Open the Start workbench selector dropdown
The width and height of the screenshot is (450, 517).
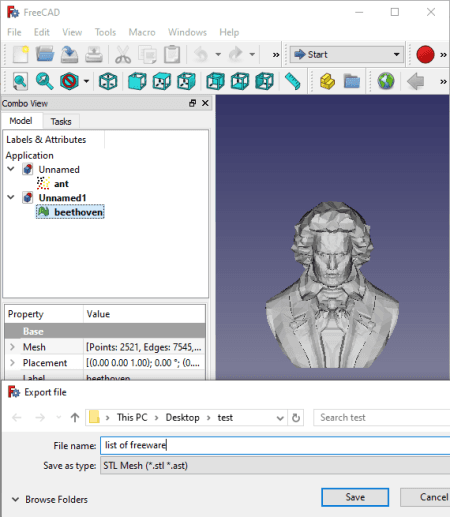[347, 54]
